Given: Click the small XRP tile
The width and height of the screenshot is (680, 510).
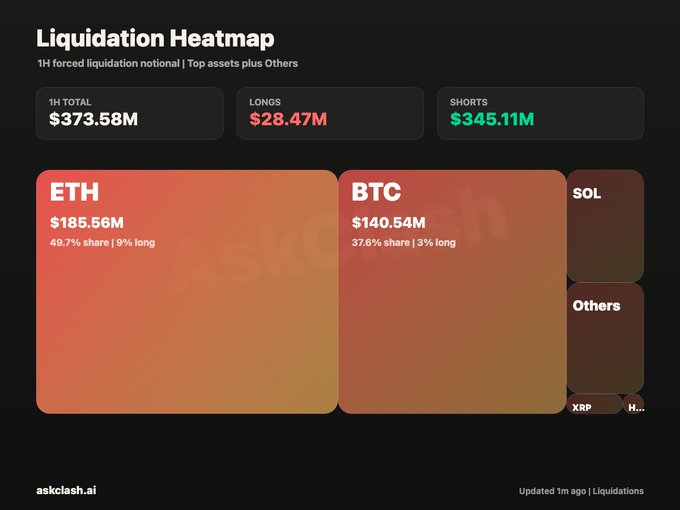Looking at the screenshot, I should 595,404.
